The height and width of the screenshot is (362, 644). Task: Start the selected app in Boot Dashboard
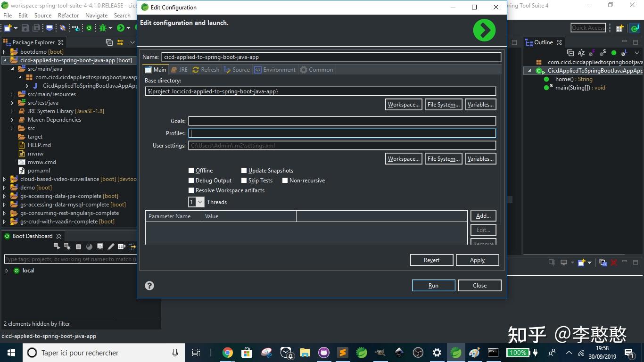(57, 246)
